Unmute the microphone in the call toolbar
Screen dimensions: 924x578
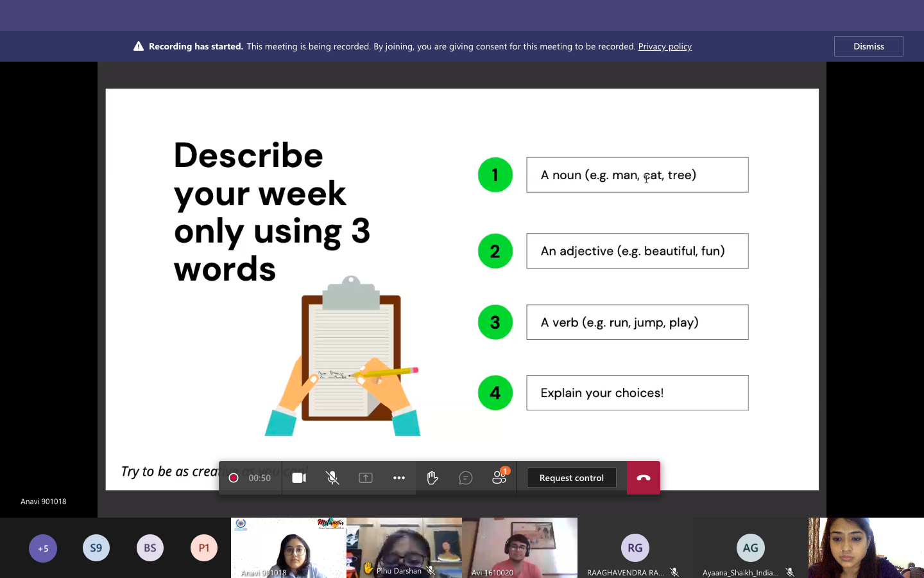point(332,478)
